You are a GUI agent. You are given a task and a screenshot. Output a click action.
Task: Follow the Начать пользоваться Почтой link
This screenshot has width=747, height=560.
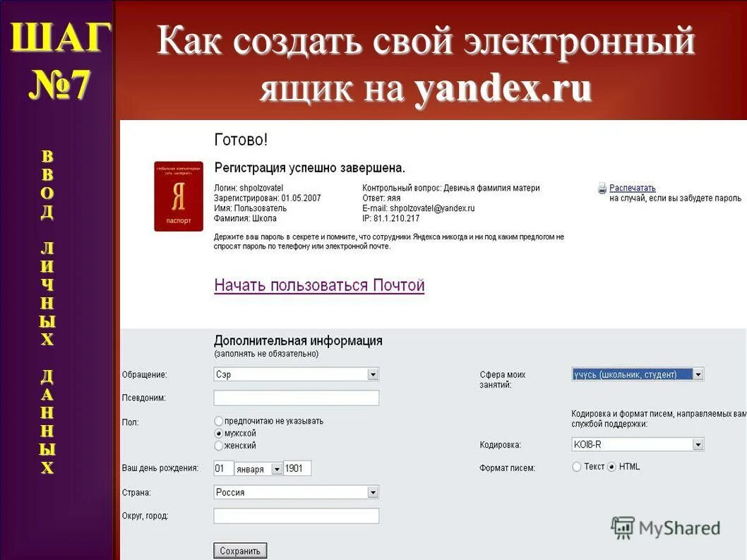(x=320, y=285)
